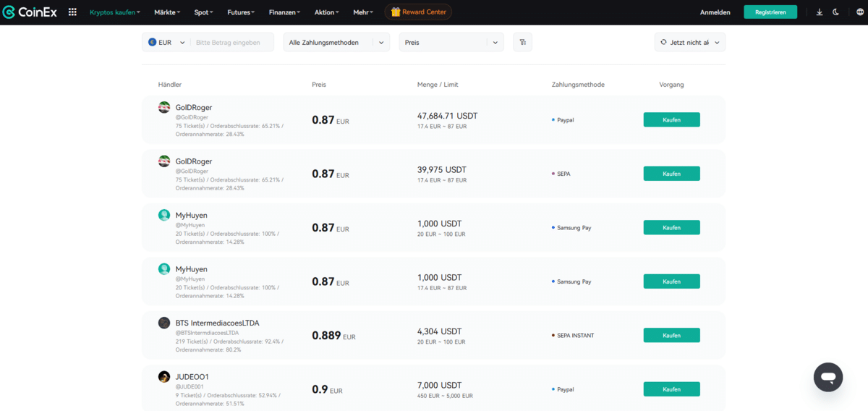This screenshot has height=411, width=868.
Task: Click the 47,684.71 USDT amount
Action: point(447,116)
